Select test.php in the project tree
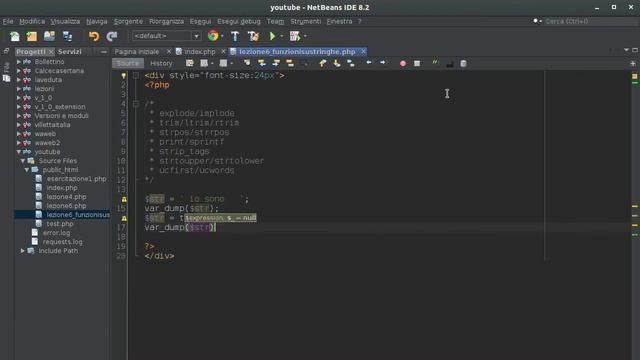Viewport: 640px width, 360px height. point(60,224)
